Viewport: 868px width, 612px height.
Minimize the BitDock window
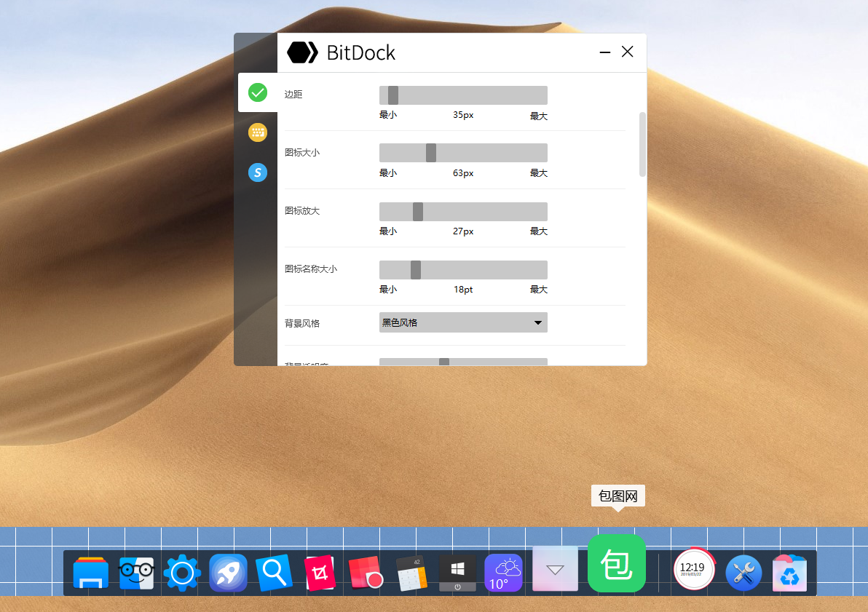tap(605, 52)
